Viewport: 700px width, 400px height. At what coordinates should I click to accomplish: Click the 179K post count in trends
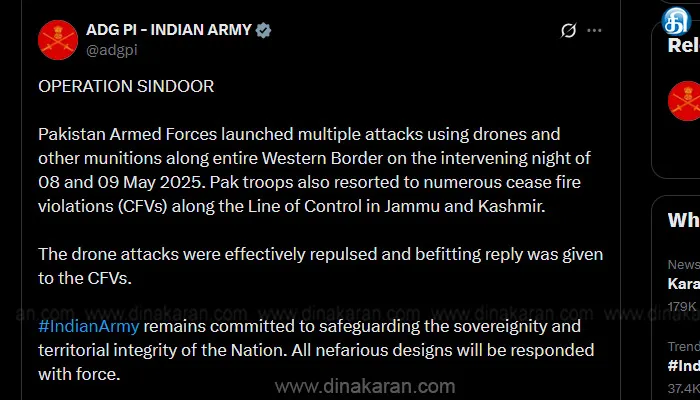(x=683, y=306)
